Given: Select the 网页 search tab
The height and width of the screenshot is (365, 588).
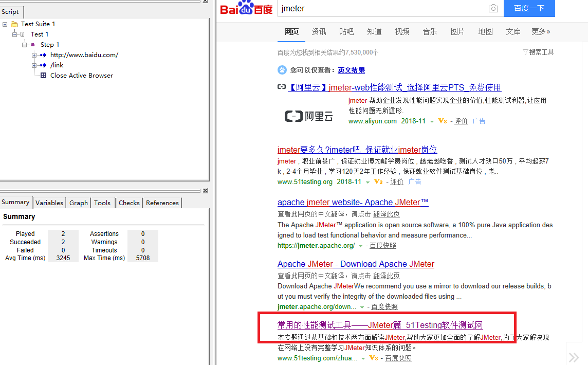Looking at the screenshot, I should click(291, 31).
